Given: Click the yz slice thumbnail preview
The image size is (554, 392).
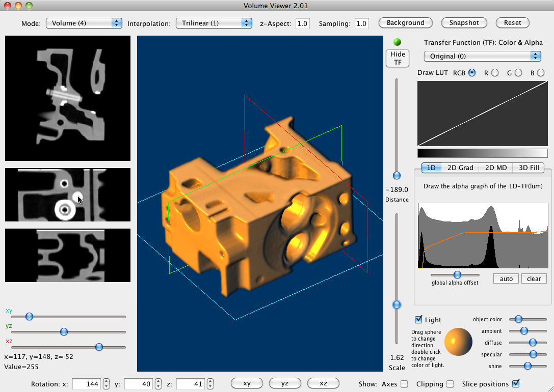Looking at the screenshot, I should 67,194.
